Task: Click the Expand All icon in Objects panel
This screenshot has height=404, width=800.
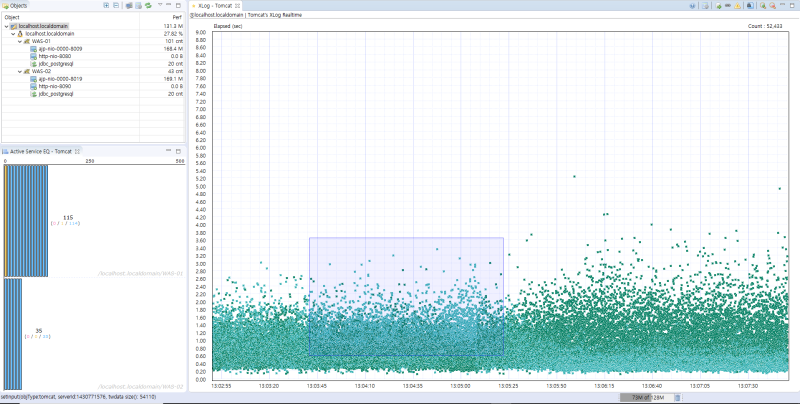Action: pos(106,5)
